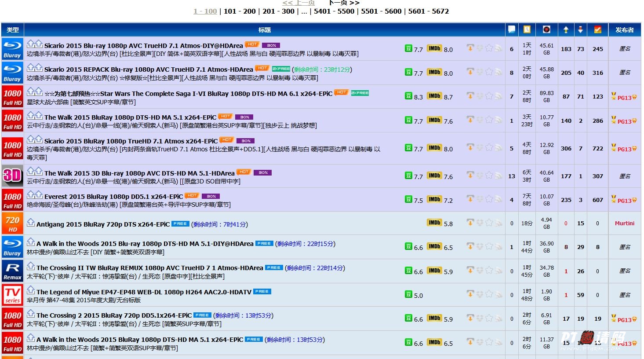The image size is (644, 359).
Task: Open completed count 722 in Sicario x264-EPiC row
Action: tap(597, 148)
